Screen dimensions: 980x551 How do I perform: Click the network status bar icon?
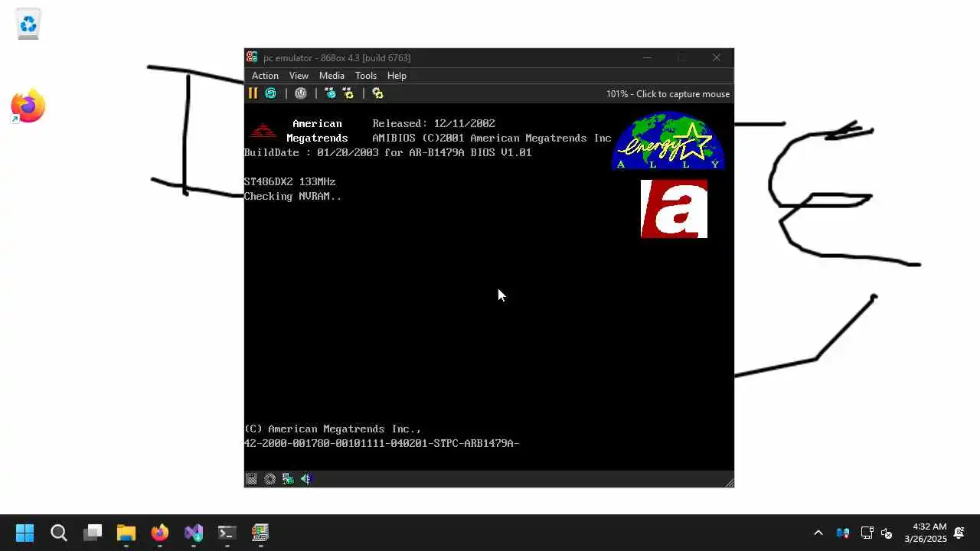288,479
